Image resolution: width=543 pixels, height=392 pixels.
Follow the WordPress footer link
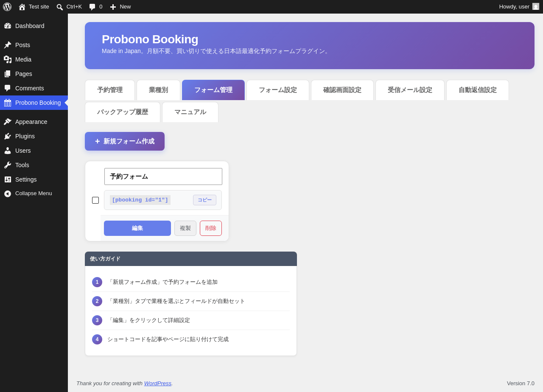158,384
